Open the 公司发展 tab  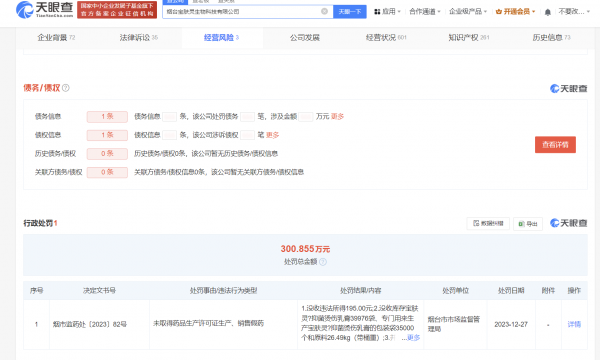click(305, 37)
